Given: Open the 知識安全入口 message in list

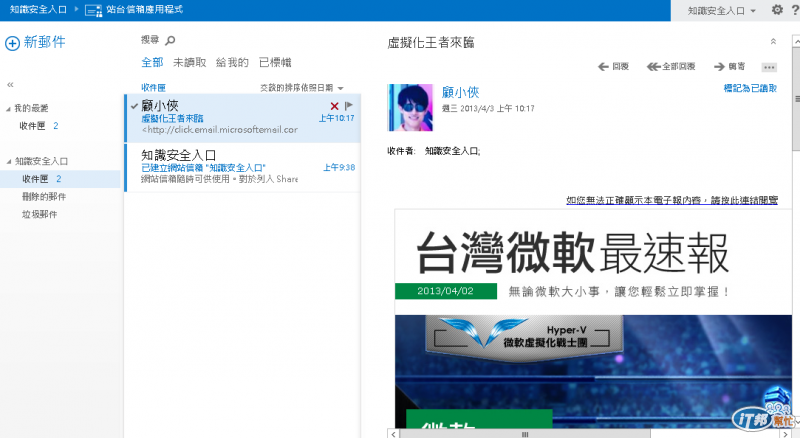Looking at the screenshot, I should pyautogui.click(x=243, y=167).
